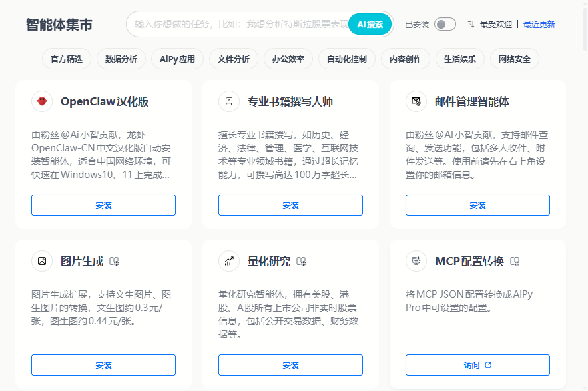Click the badge icon beside 图片生成 title
The height and width of the screenshot is (391, 588).
114,262
